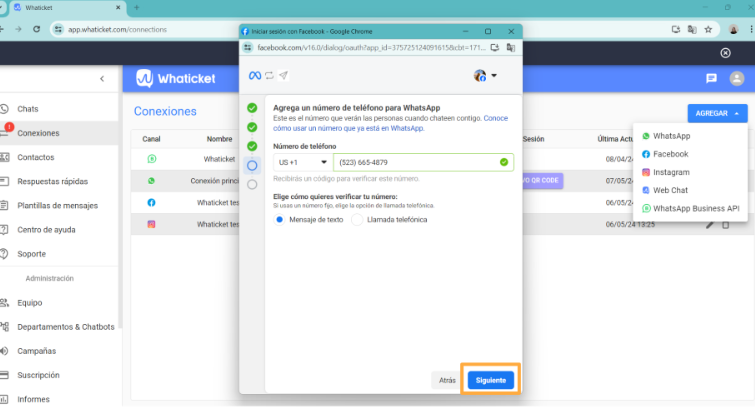This screenshot has width=755, height=410.
Task: Click the phone number input field
Action: pos(423,162)
